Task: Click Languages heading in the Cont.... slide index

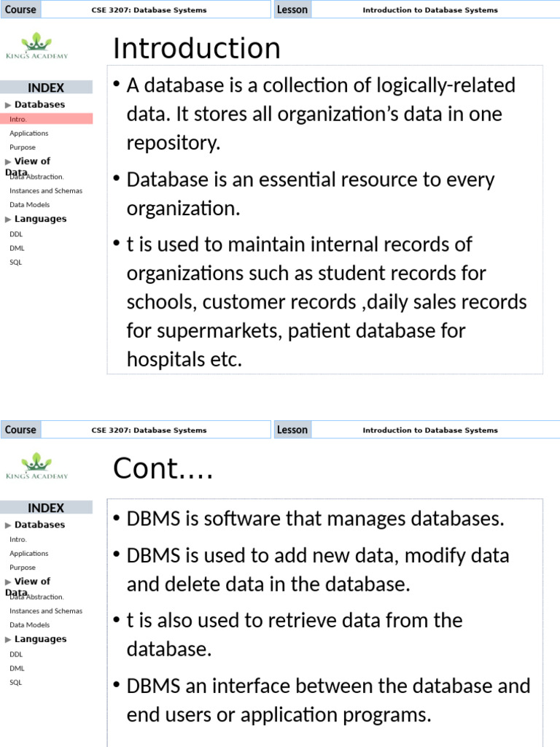Action: tap(41, 639)
